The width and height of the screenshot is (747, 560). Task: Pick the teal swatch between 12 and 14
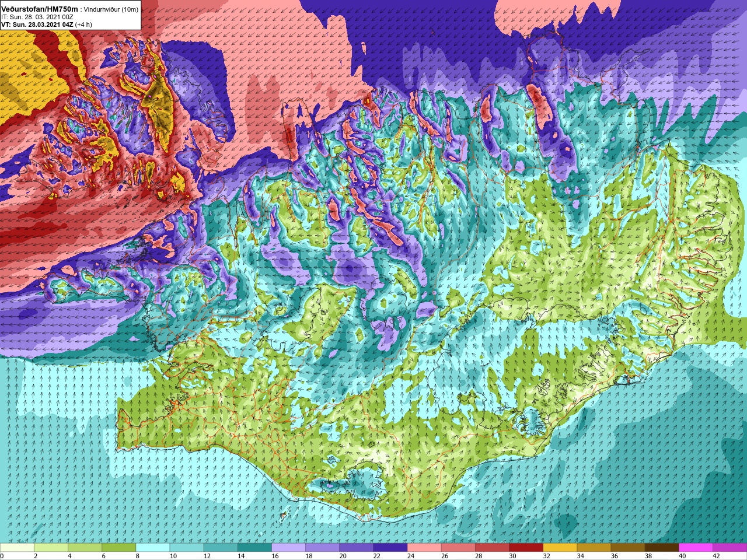pyautogui.click(x=221, y=548)
